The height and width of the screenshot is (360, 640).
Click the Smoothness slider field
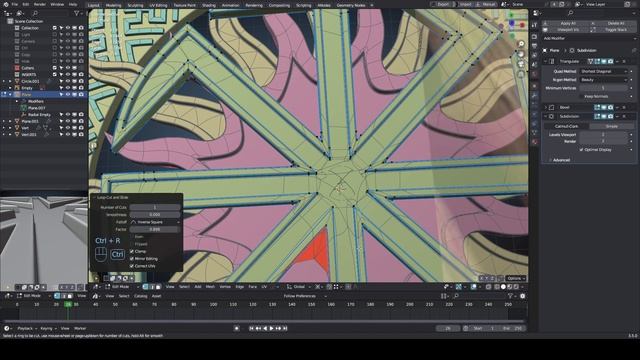click(x=155, y=215)
